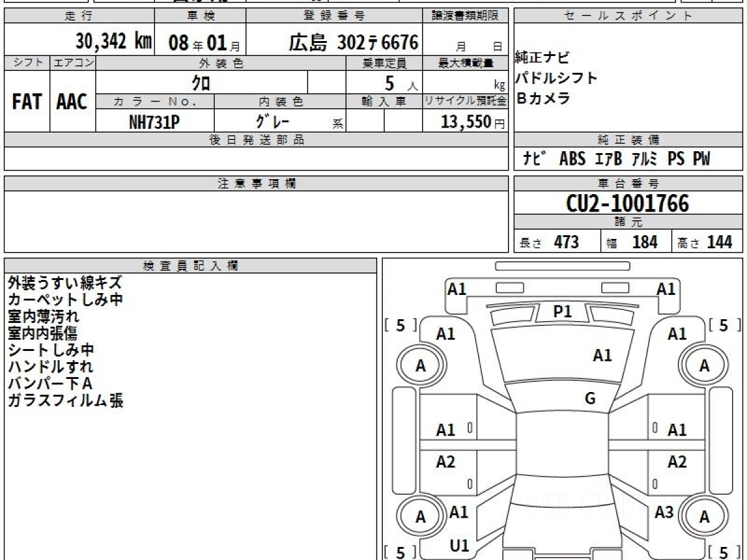The width and height of the screenshot is (747, 560).
Task: Click the 諸元 header
Action: [628, 222]
